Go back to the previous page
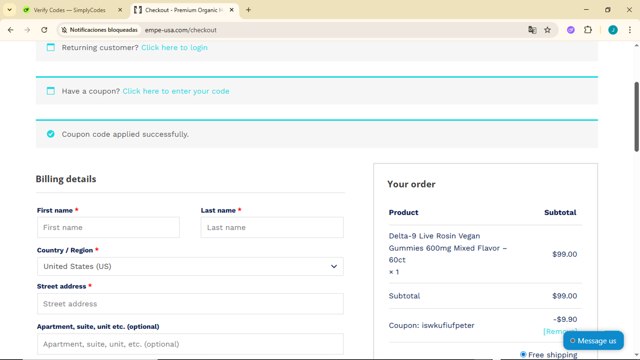Viewport: 640px width, 360px height. pyautogui.click(x=11, y=30)
